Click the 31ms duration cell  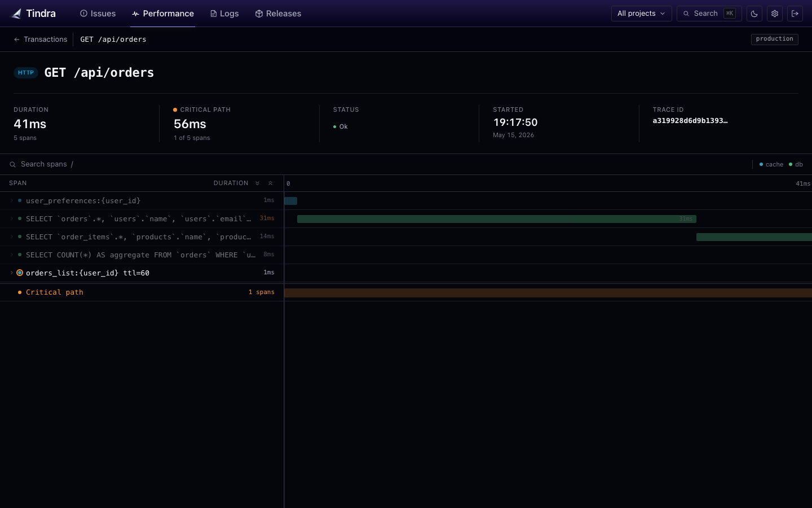pyautogui.click(x=267, y=218)
